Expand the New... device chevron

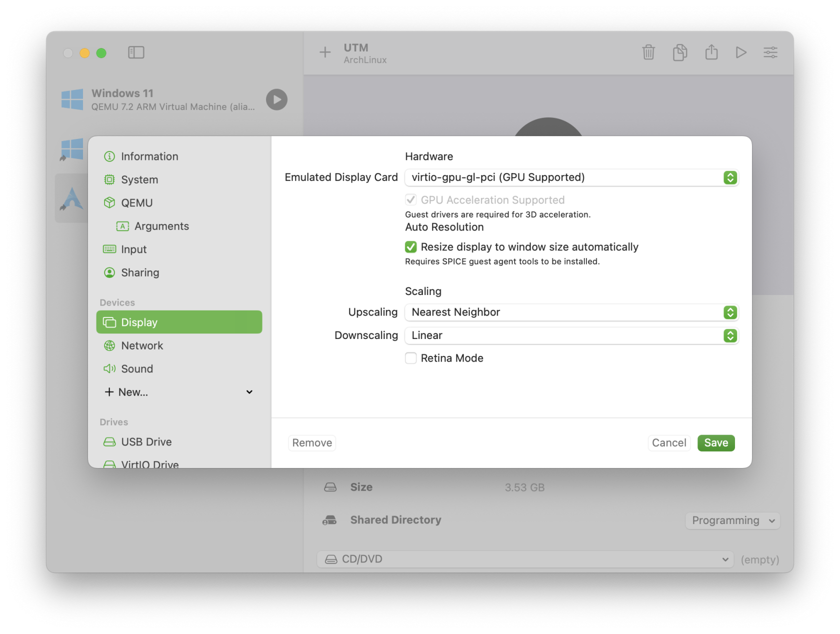tap(249, 392)
